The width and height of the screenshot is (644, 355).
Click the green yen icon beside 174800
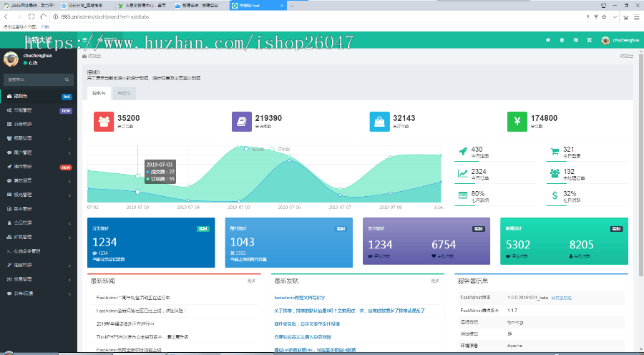517,122
